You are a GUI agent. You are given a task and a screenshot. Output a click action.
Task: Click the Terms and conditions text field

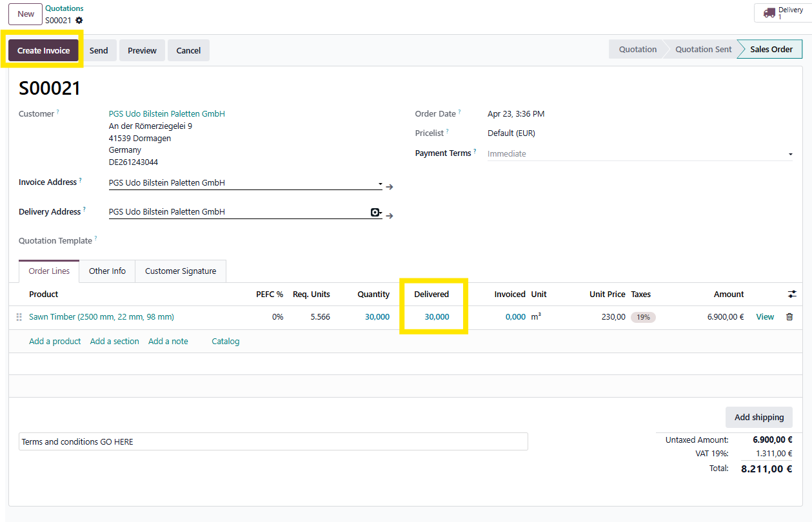point(273,441)
